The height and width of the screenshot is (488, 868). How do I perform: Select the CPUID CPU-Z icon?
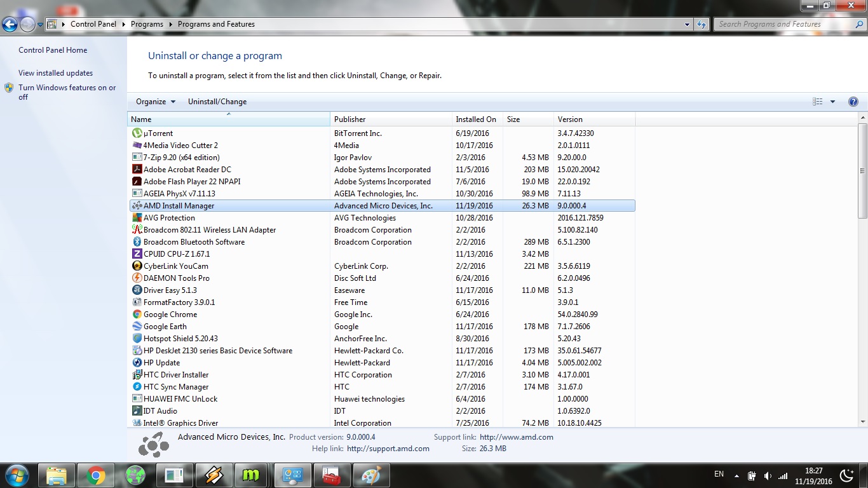[x=137, y=254]
